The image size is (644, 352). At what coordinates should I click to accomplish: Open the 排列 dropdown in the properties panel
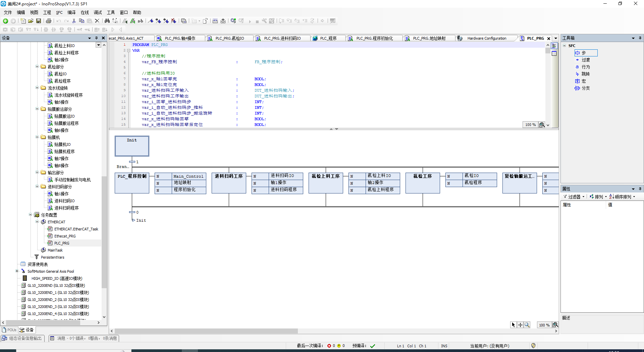598,197
